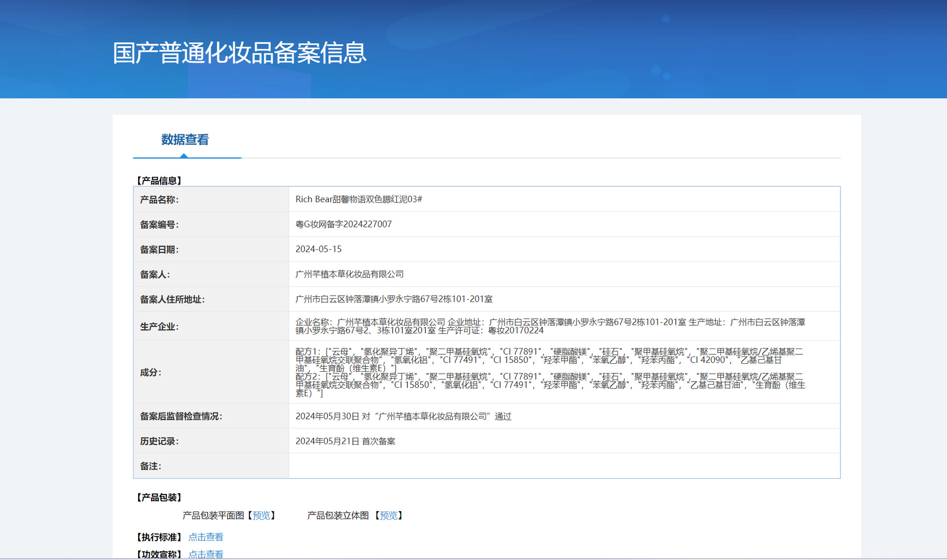The image size is (947, 560).
Task: Click the 【产品包装】 section heading
Action: (159, 498)
